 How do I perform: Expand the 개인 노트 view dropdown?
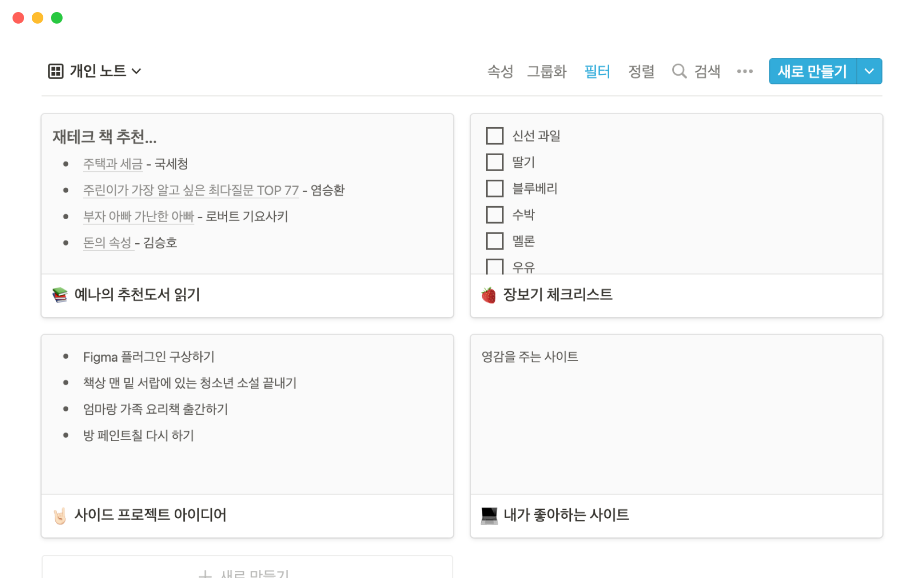[137, 71]
